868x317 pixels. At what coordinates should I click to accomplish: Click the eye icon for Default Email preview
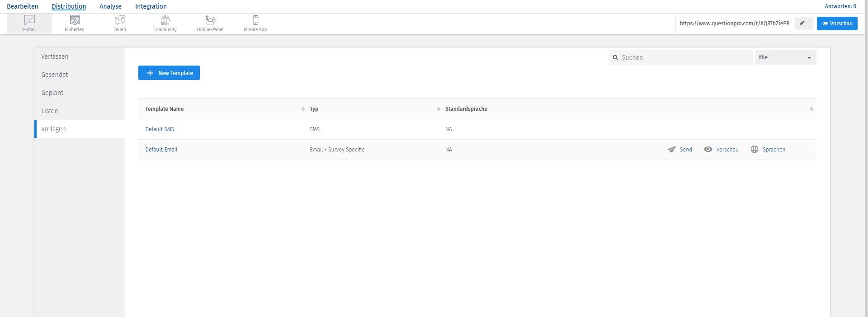point(708,150)
